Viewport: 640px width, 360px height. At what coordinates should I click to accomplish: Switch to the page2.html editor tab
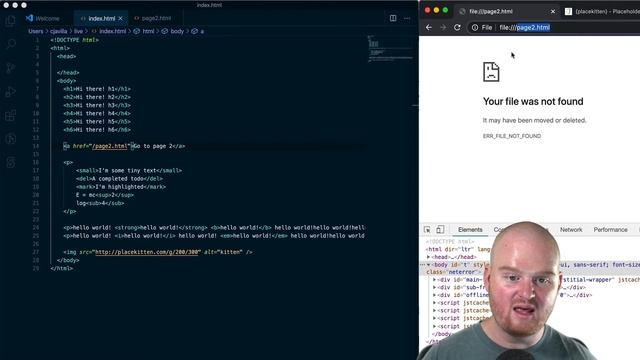pos(153,18)
